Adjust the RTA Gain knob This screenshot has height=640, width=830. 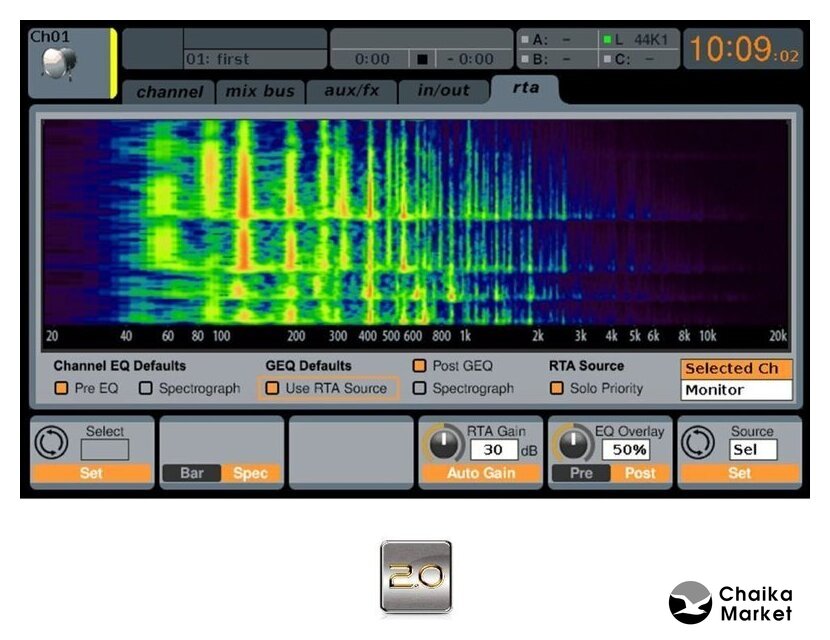click(443, 443)
